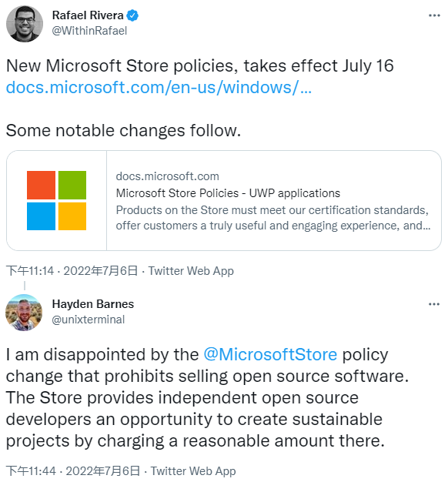Click the Microsoft logo in link card
This screenshot has height=482, width=448.
click(x=56, y=200)
